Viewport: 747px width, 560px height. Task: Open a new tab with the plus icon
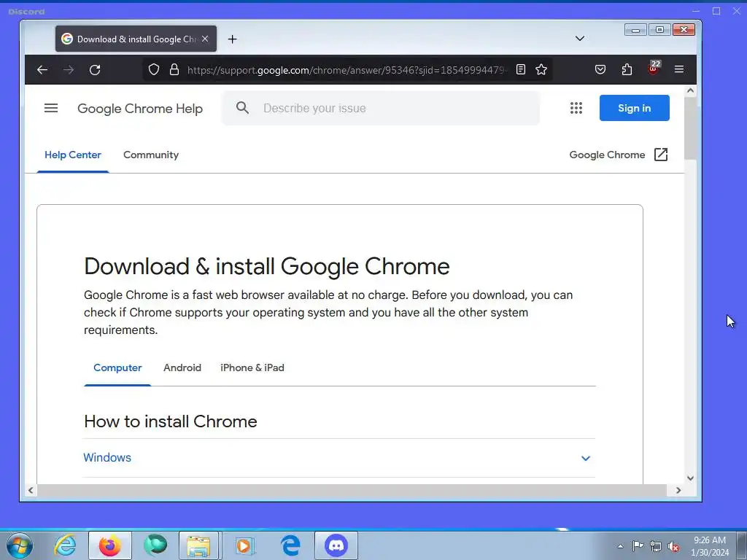coord(233,39)
